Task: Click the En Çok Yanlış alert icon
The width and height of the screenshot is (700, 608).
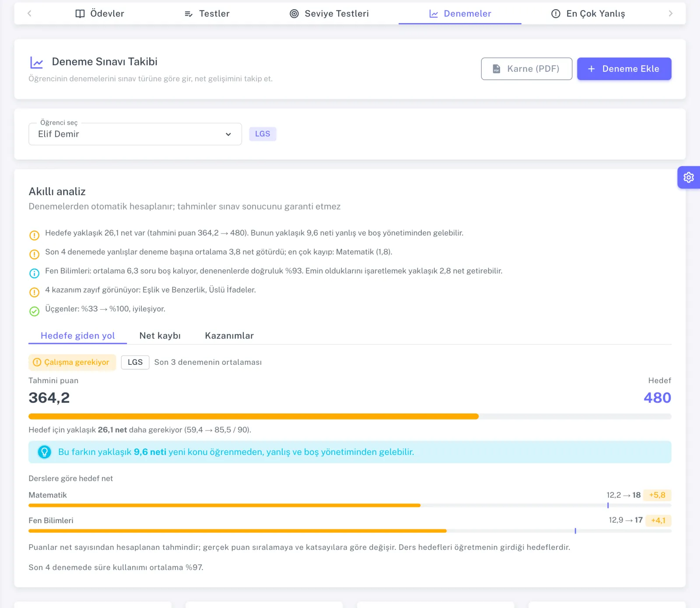Action: 556,14
